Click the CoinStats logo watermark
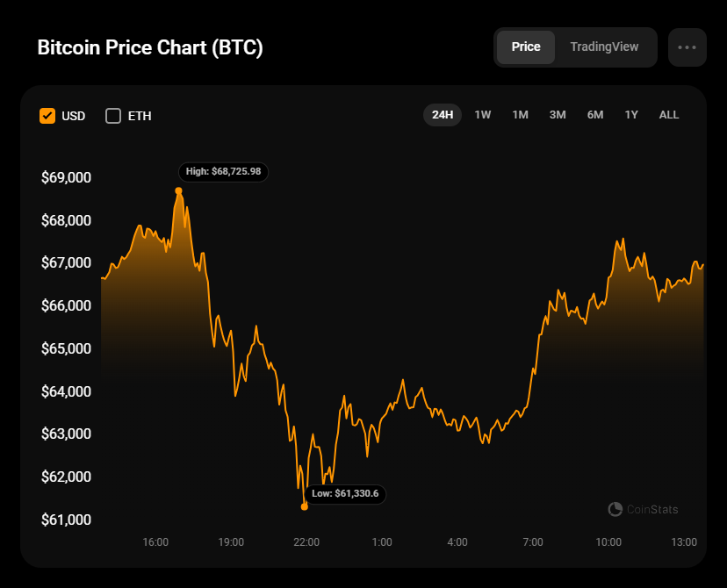 [643, 509]
